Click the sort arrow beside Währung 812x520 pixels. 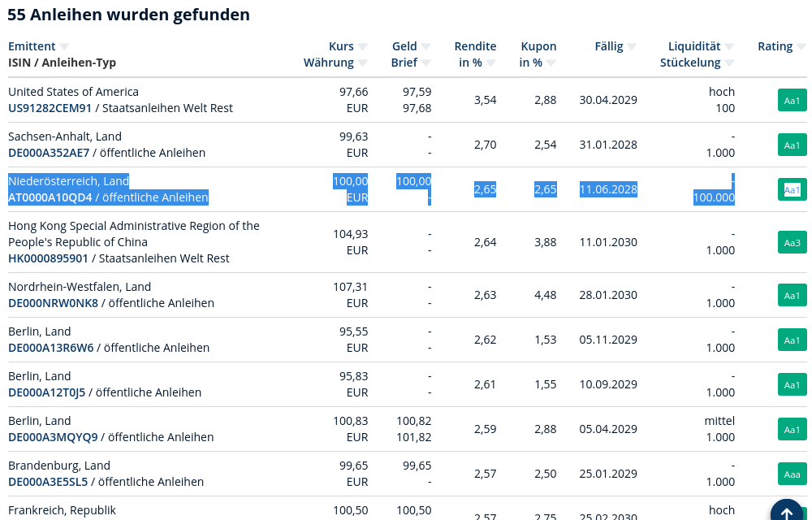click(x=362, y=63)
